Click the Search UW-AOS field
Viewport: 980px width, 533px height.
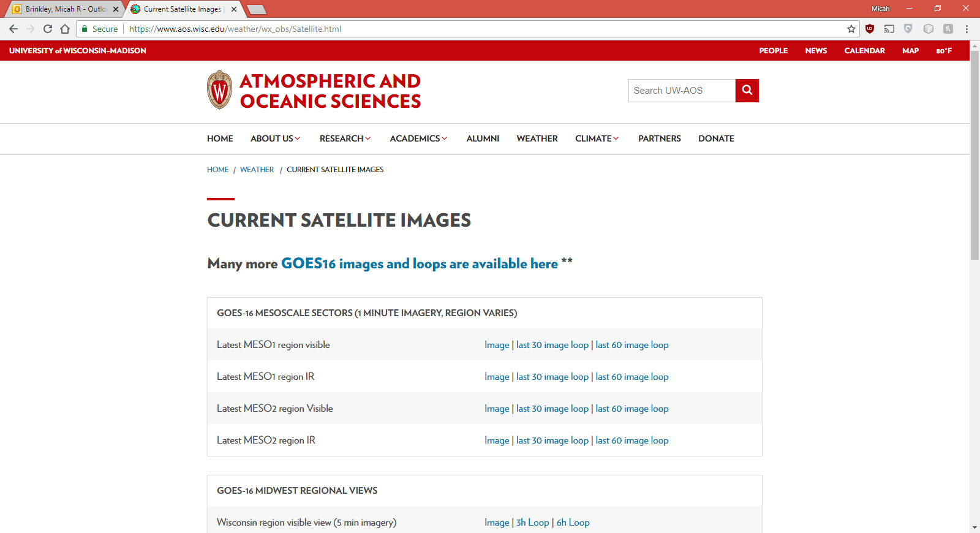click(x=682, y=91)
